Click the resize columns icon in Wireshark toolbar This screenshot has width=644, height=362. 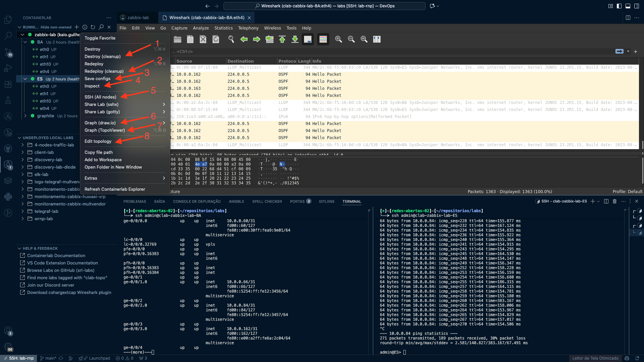click(377, 40)
